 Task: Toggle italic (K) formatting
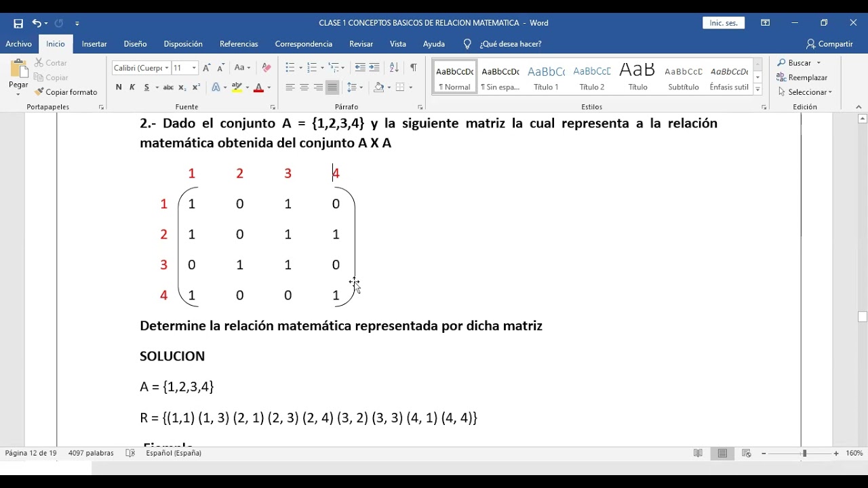pyautogui.click(x=132, y=87)
